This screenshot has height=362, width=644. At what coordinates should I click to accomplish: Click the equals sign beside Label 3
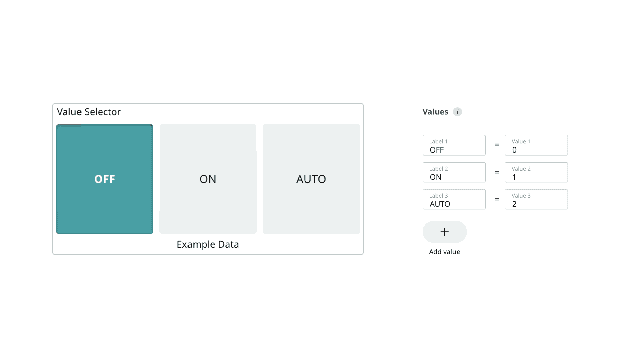497,199
